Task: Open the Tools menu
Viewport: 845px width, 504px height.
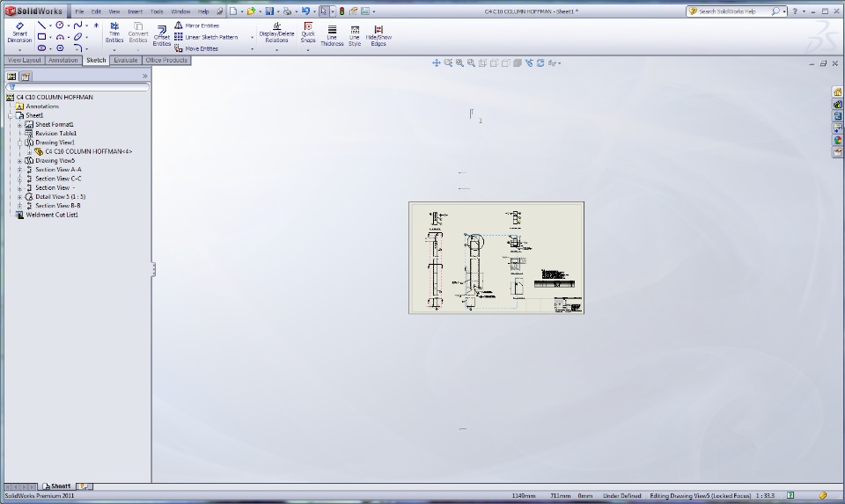Action: pyautogui.click(x=157, y=11)
